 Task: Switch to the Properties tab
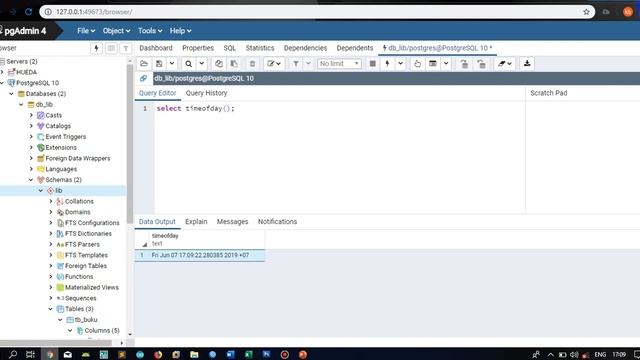pos(198,48)
